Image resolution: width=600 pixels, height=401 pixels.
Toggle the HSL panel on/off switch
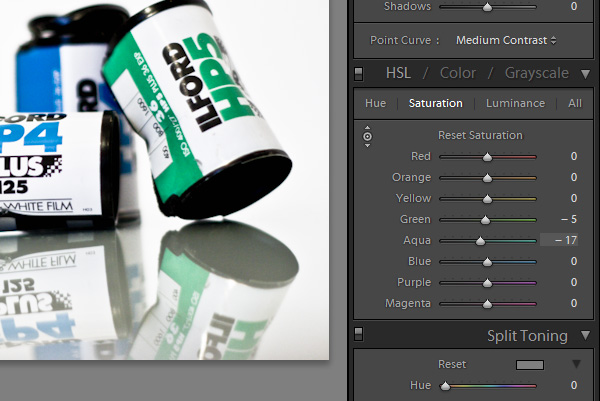click(x=359, y=73)
